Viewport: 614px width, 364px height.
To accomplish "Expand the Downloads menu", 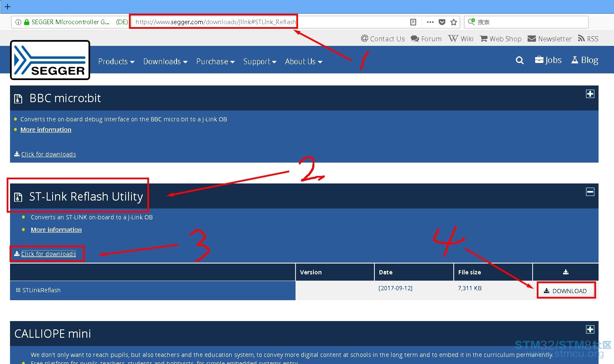I will (x=165, y=62).
